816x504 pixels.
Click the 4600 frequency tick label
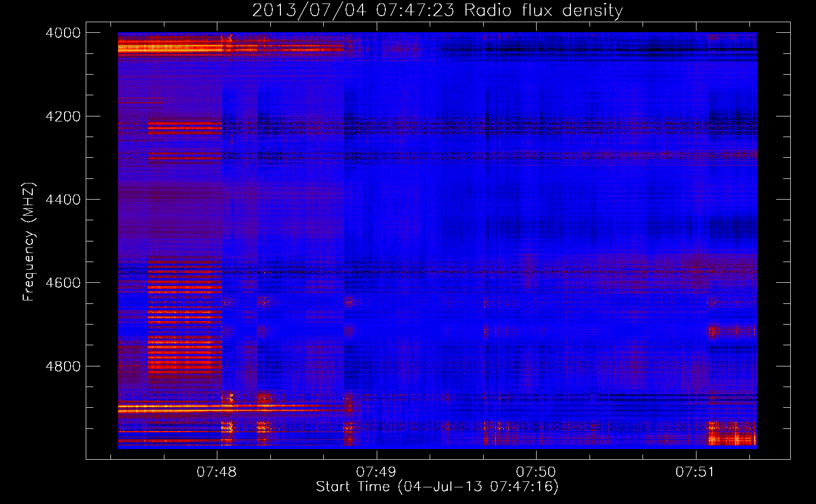click(63, 283)
